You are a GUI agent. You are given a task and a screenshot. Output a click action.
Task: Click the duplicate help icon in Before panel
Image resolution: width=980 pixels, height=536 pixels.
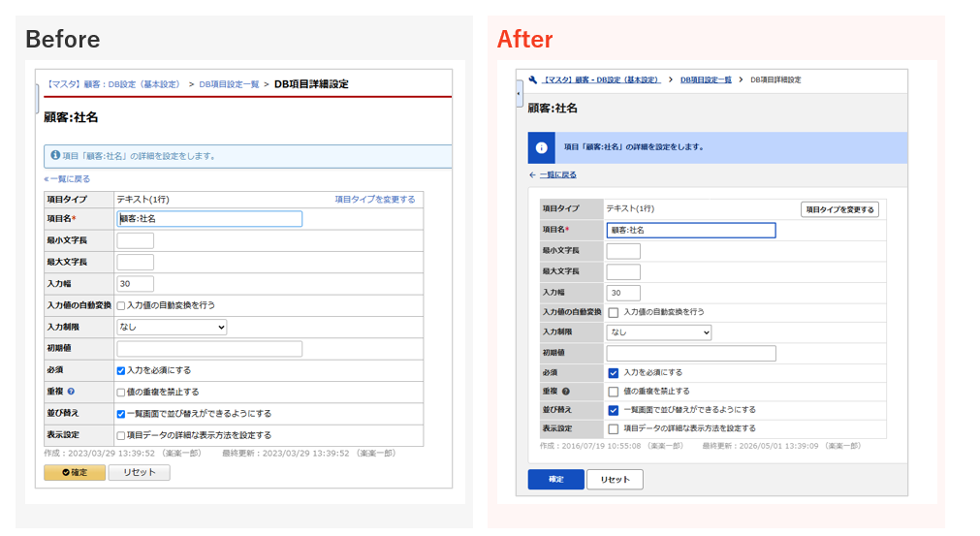coord(72,392)
